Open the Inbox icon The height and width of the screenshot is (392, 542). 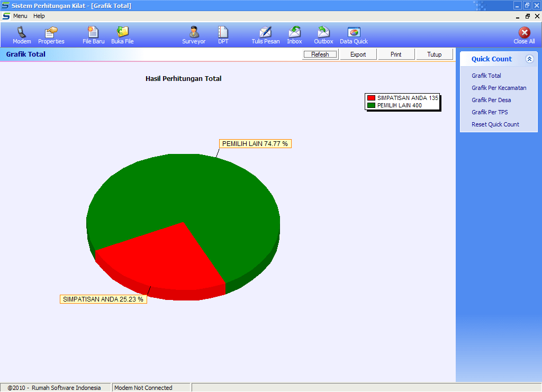(294, 33)
